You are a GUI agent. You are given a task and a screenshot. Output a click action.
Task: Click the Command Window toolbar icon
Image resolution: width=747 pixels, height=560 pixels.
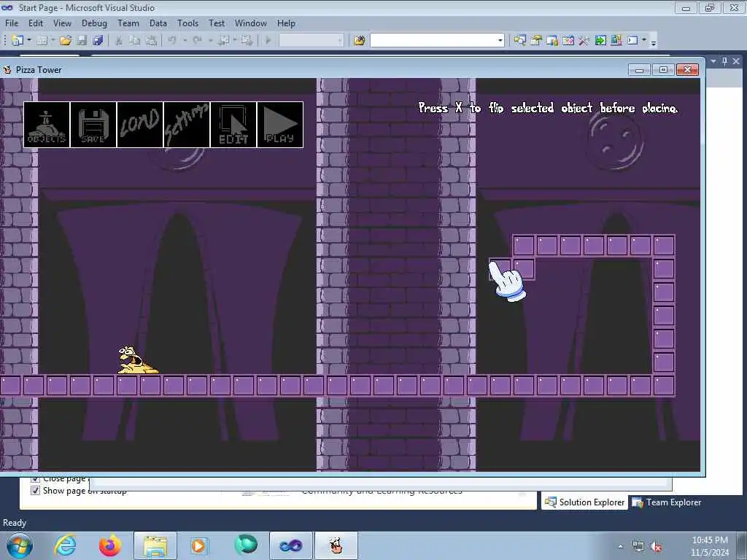tap(632, 41)
